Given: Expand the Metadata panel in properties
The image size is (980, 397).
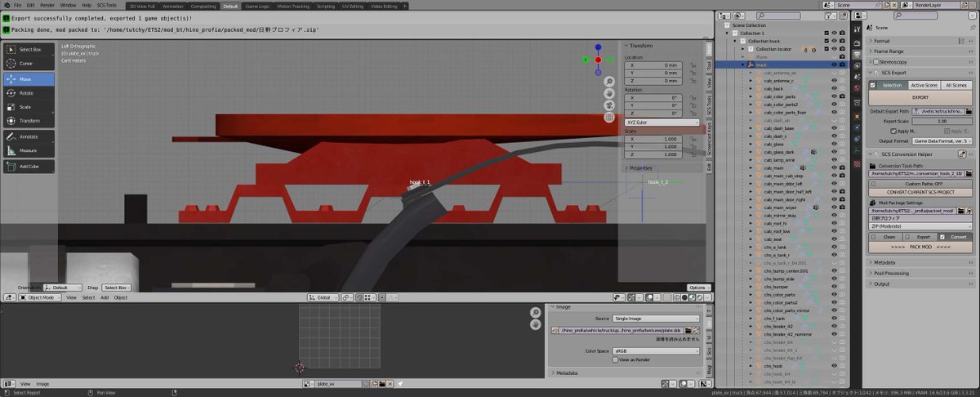Looking at the screenshot, I should 920,262.
